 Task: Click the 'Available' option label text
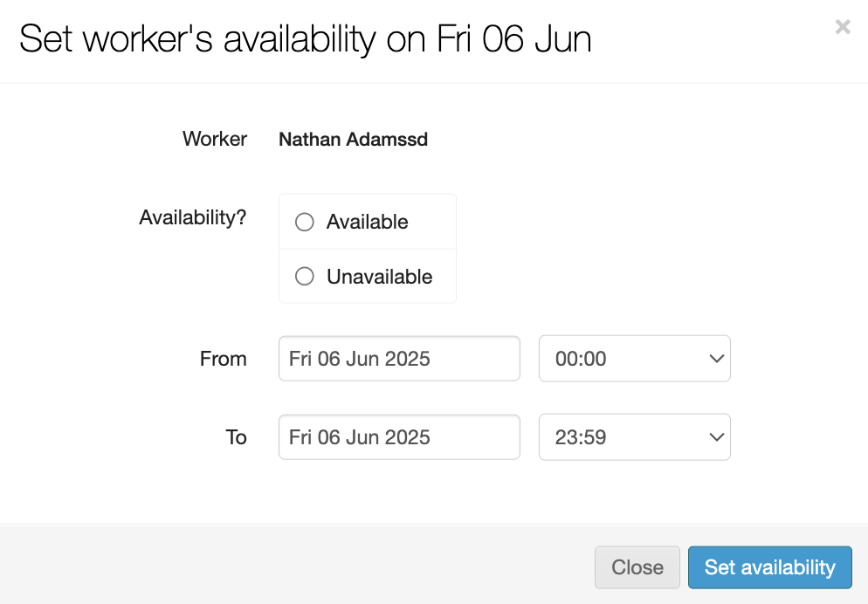[x=367, y=222]
